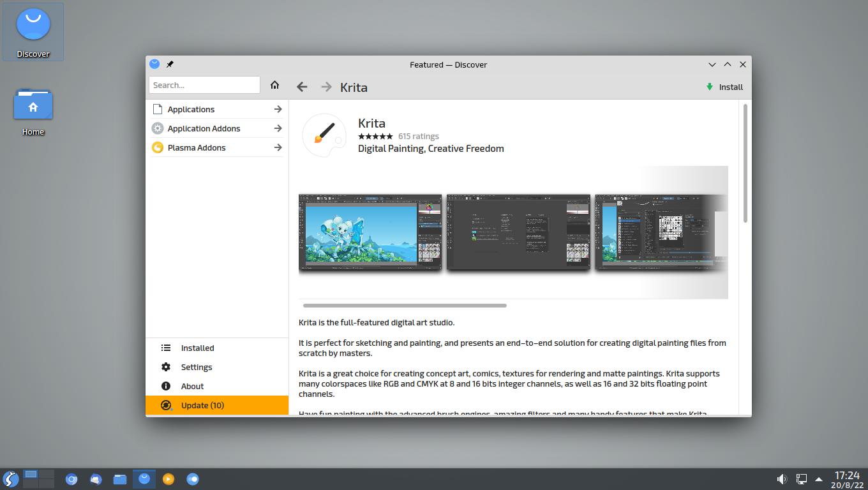
Task: Open the About page
Action: tap(217, 386)
